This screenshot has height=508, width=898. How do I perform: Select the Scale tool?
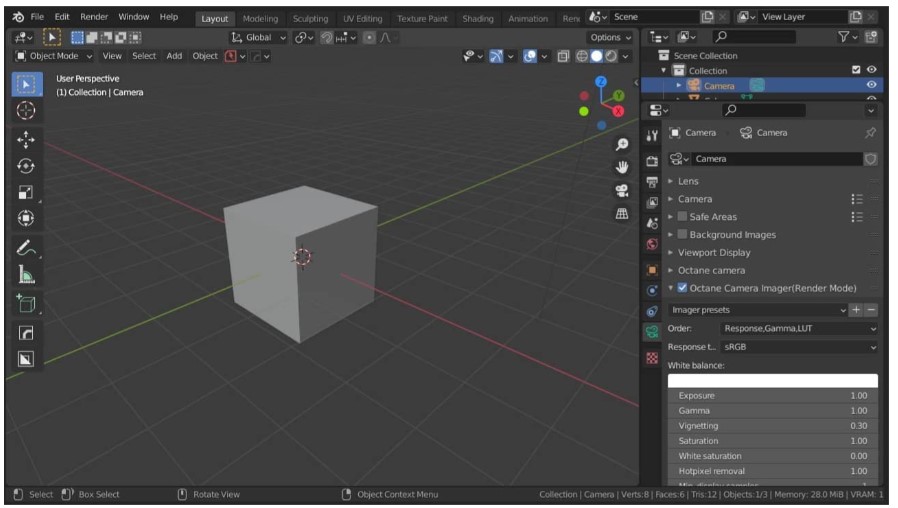(26, 193)
